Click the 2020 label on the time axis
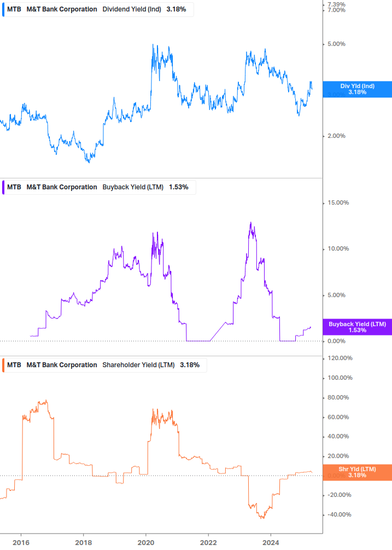Screen dimensions: 392x550 point(146,543)
